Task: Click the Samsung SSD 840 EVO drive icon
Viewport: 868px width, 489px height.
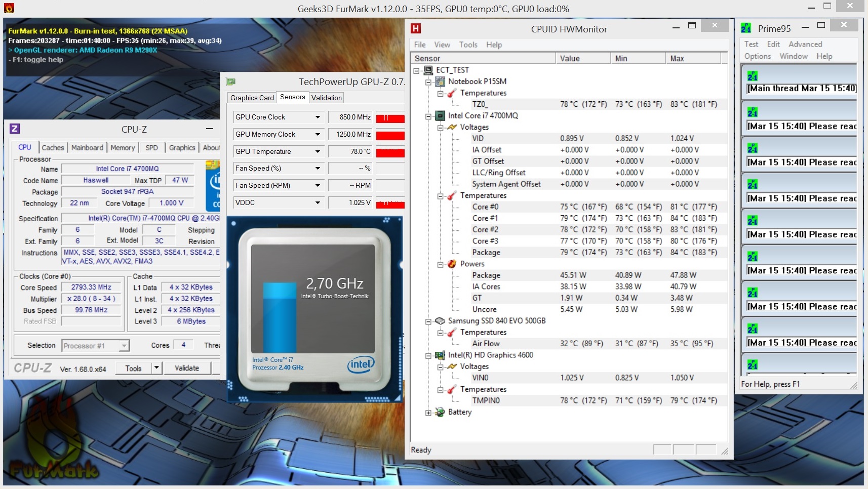Action: click(440, 321)
